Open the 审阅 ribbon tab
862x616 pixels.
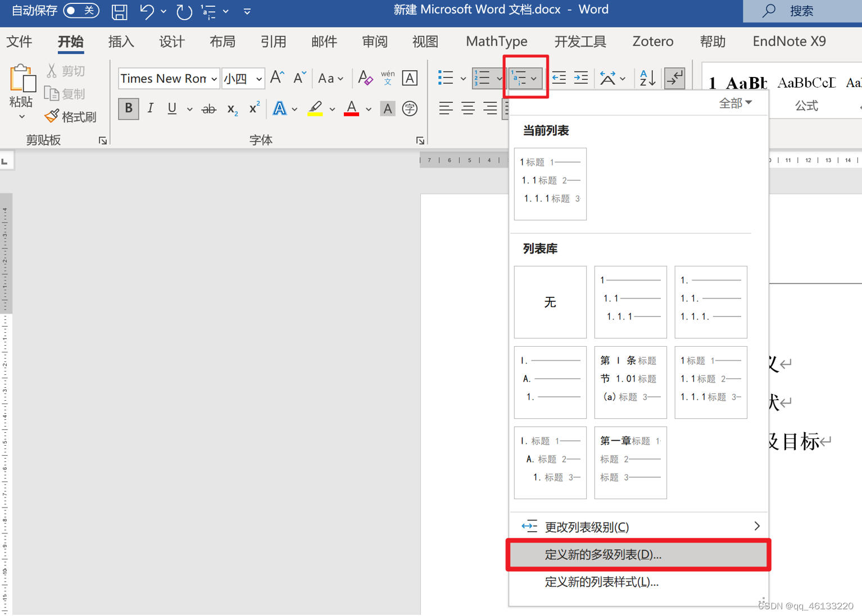pyautogui.click(x=375, y=42)
